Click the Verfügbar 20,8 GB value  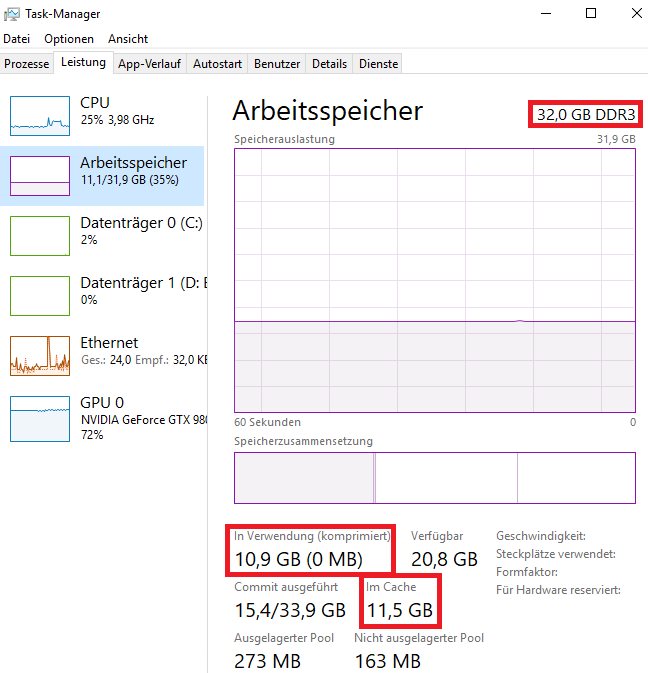click(x=444, y=559)
